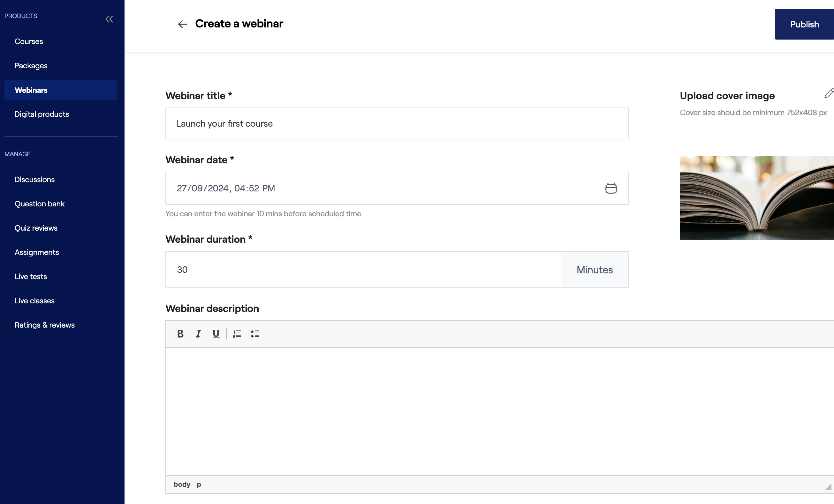
Task: Toggle underline formatting in description editor
Action: coord(216,334)
